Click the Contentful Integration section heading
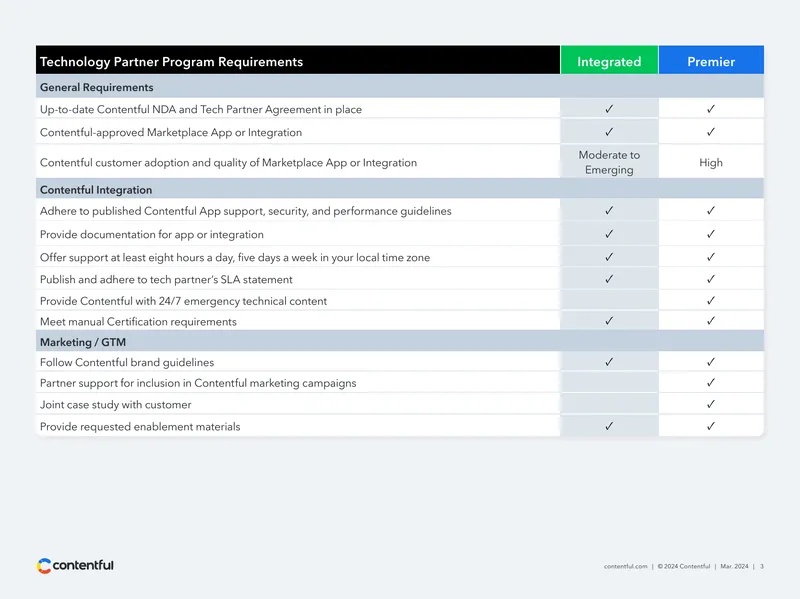The image size is (800, 599). click(96, 190)
